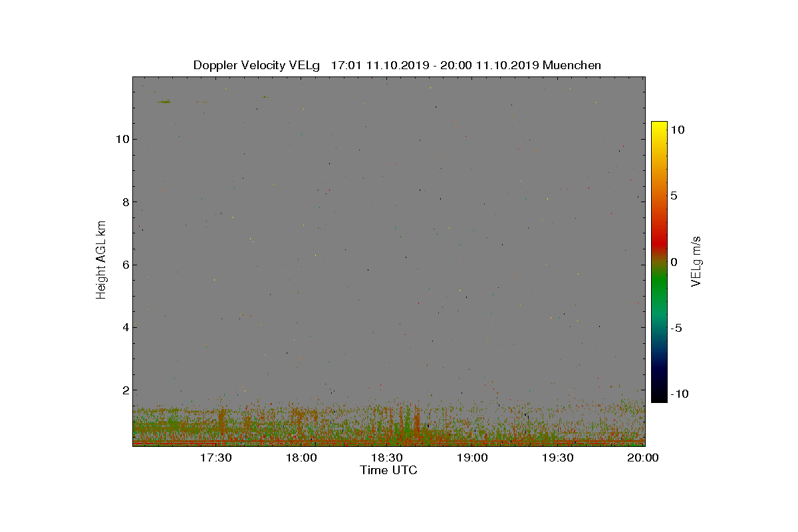Click the height axis tick label "10"
798x532 pixels.
[122, 139]
